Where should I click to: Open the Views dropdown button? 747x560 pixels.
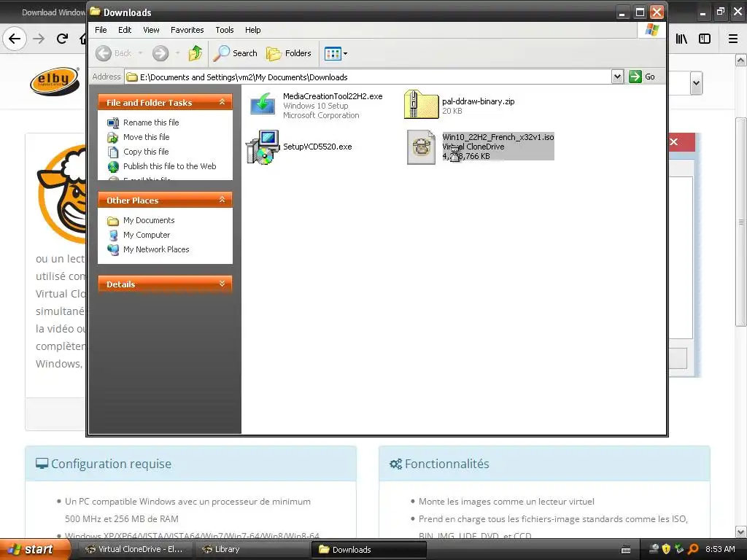[336, 53]
